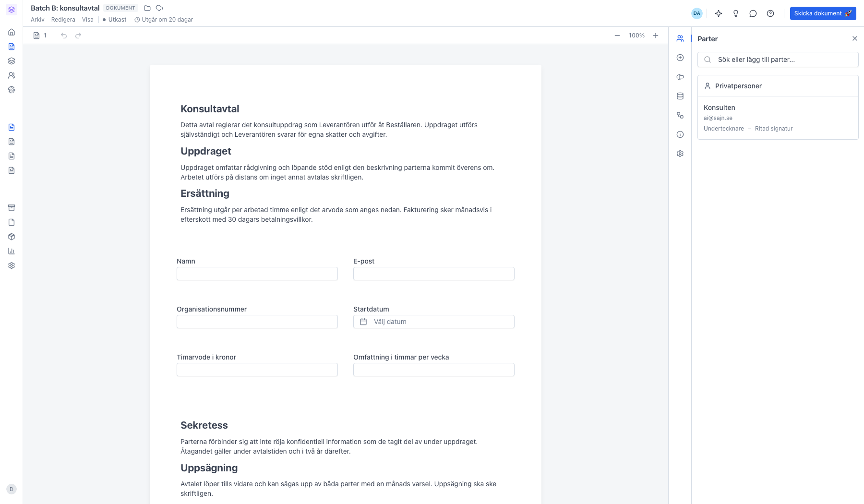Open the archive box icon in left navigation
The height and width of the screenshot is (504, 864).
(12, 208)
